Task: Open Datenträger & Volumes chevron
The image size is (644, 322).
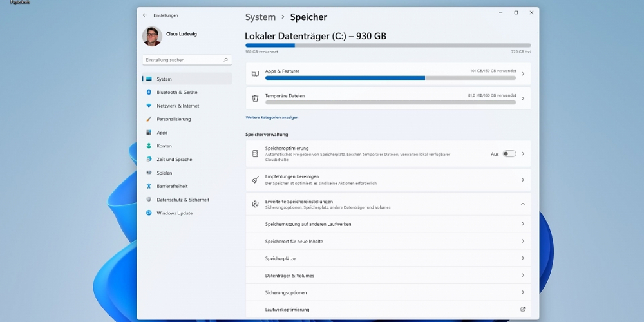Action: point(523,275)
